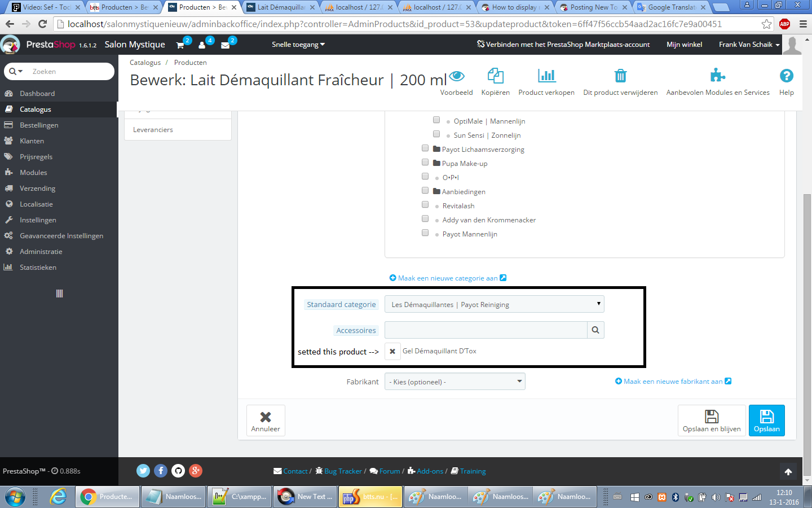This screenshot has width=812, height=508.
Task: Collapse the sidebar menu toggle bars
Action: (x=59, y=294)
